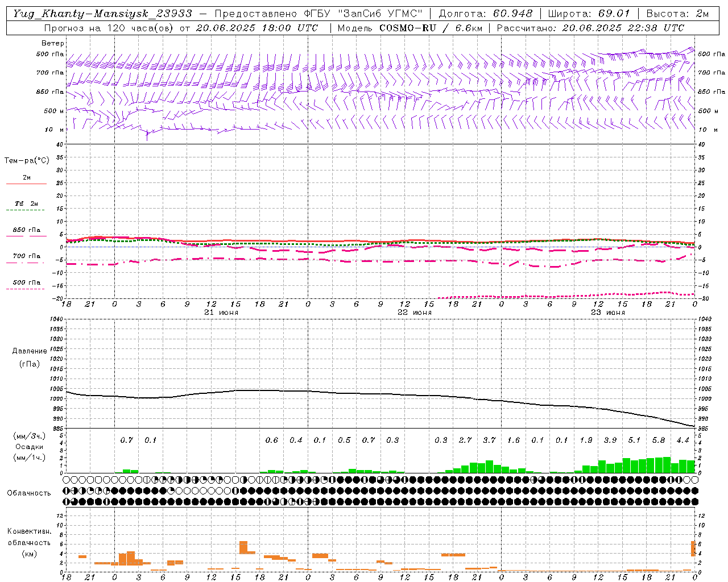
Task: Click the 500 м wind level label on left axis
Action: (54, 111)
